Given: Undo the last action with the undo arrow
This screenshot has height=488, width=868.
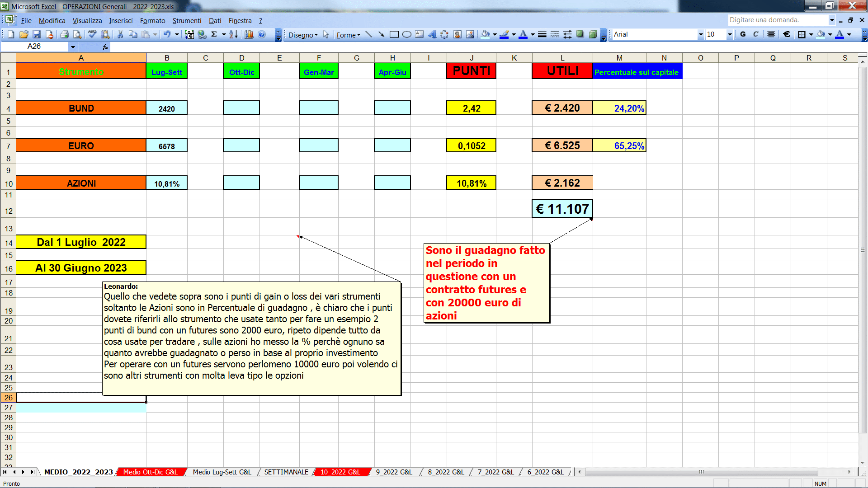Looking at the screenshot, I should 167,34.
